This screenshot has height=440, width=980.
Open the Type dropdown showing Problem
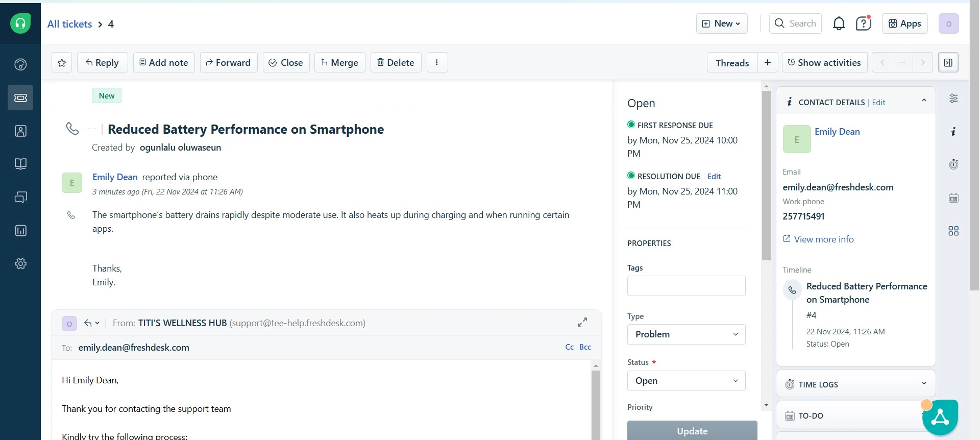(x=686, y=334)
